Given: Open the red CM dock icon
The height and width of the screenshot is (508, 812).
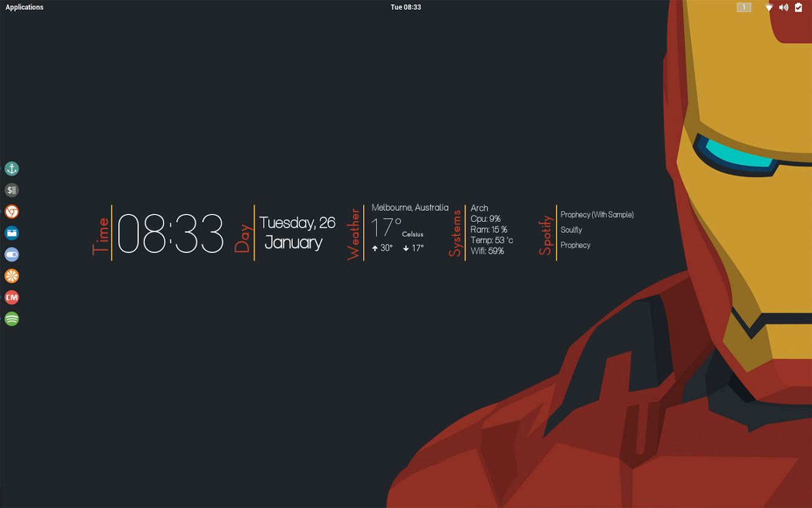Looking at the screenshot, I should (x=12, y=297).
